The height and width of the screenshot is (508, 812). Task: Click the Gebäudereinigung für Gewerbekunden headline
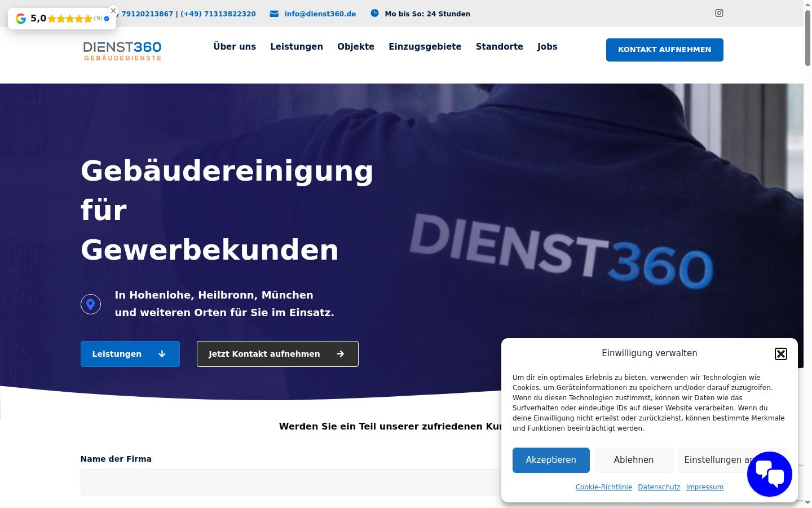tap(227, 210)
